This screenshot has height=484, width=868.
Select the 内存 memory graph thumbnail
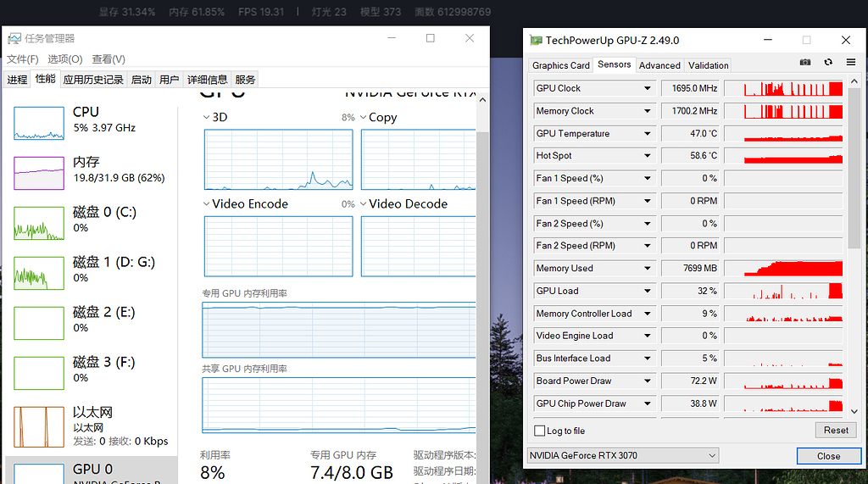39,173
